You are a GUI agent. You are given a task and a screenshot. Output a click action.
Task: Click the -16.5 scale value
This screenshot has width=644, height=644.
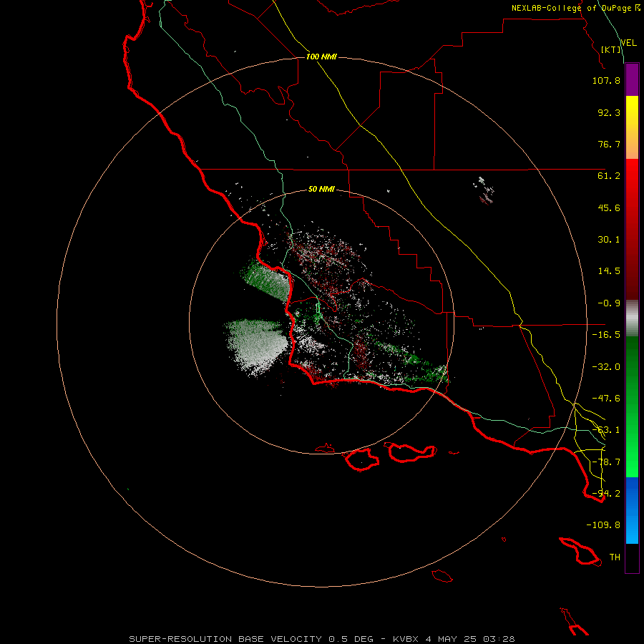[x=606, y=335]
